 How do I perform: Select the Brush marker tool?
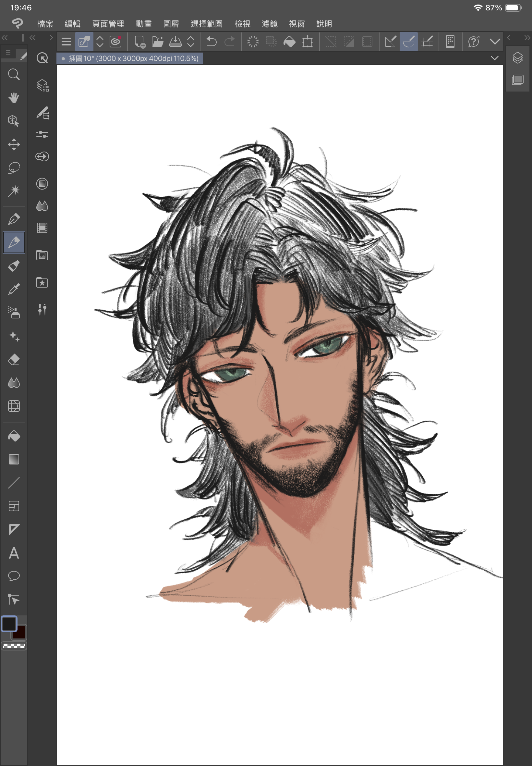tap(14, 266)
